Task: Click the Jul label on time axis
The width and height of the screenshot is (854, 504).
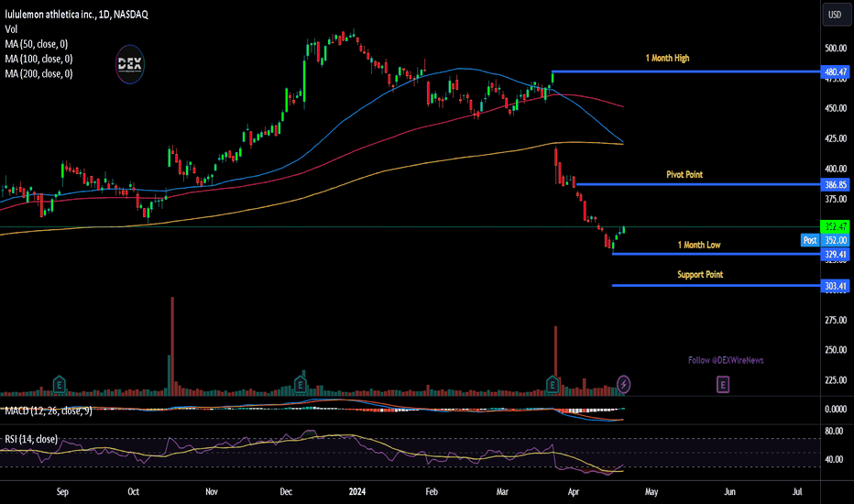Action: pos(797,491)
